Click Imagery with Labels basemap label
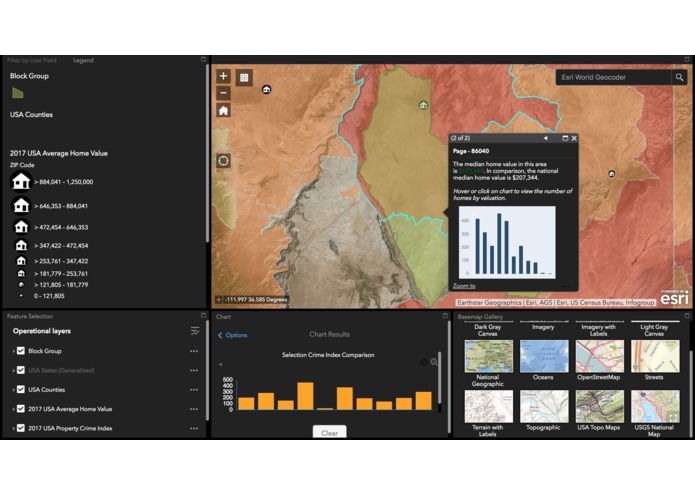695x494 pixels. [x=598, y=330]
